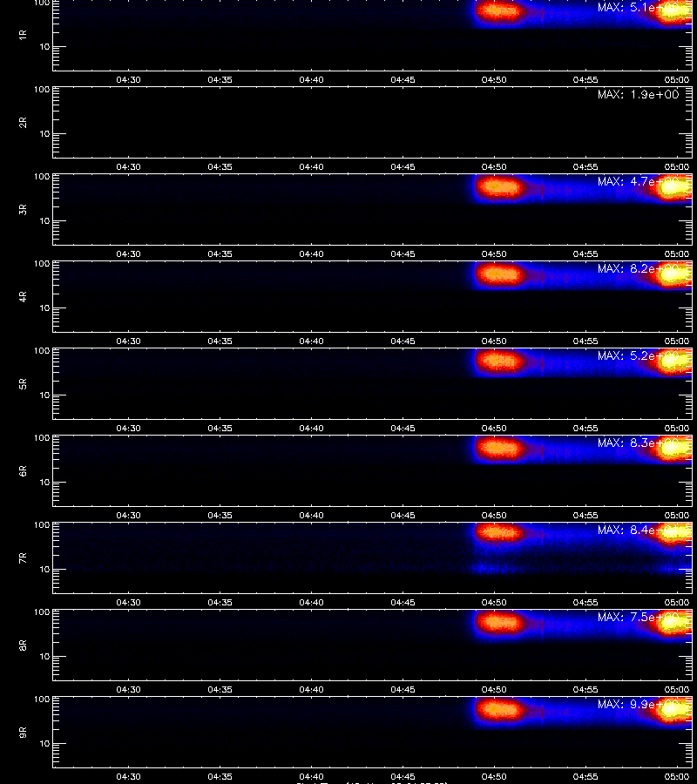
Task: Click the 100 frequency tick label of 8R
Action: (x=42, y=612)
